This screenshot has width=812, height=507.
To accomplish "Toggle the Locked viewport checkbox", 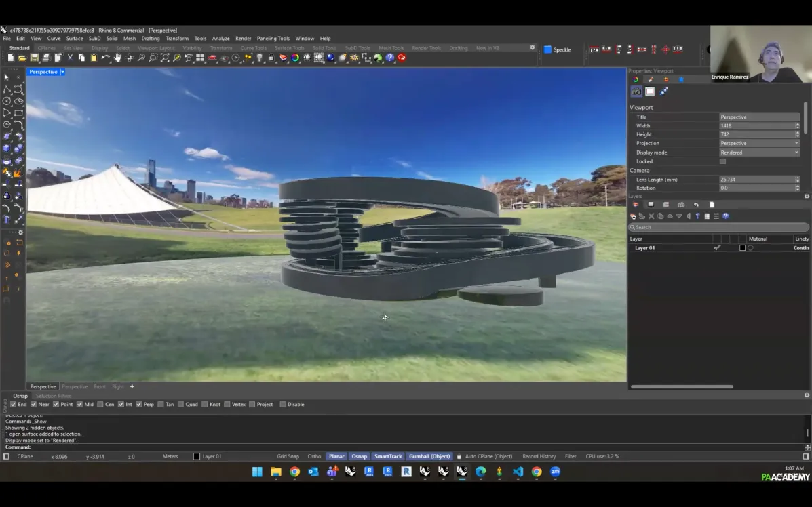I will pyautogui.click(x=722, y=161).
